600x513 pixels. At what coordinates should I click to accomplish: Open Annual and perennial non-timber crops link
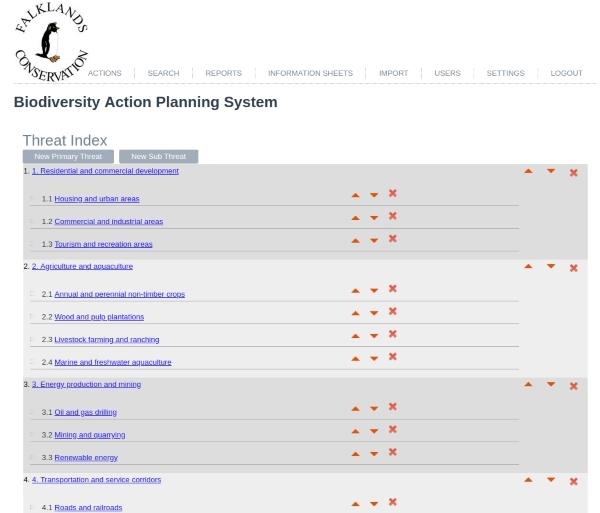click(119, 294)
